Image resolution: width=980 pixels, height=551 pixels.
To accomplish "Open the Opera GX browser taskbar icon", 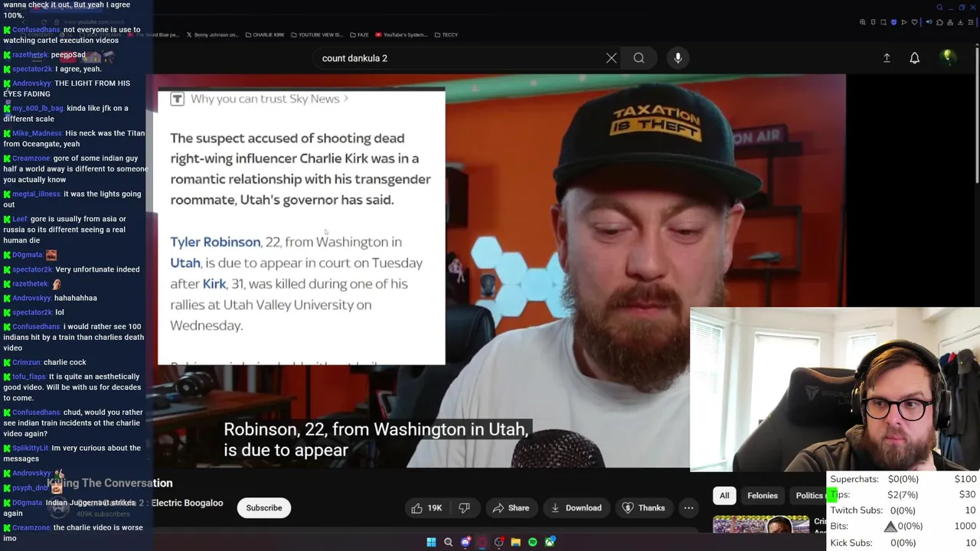I will [482, 542].
